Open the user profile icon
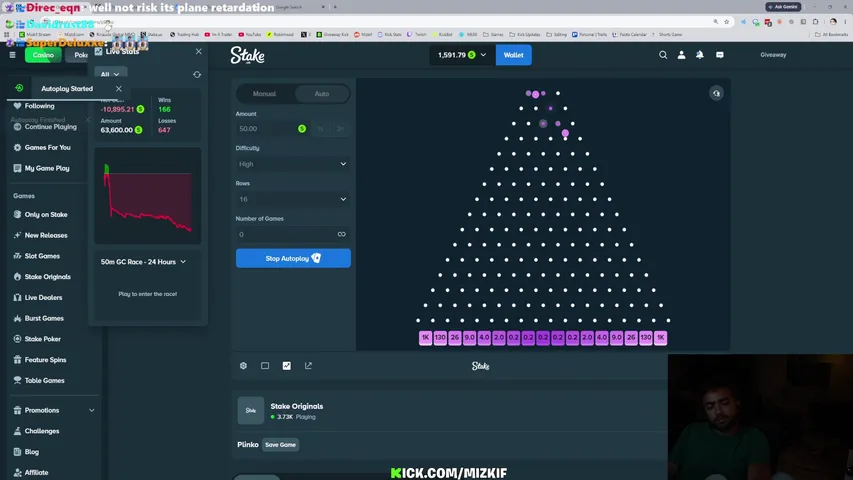 coord(681,55)
